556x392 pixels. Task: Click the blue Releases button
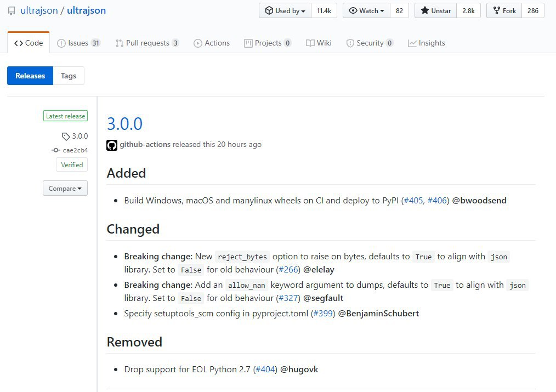pyautogui.click(x=30, y=76)
